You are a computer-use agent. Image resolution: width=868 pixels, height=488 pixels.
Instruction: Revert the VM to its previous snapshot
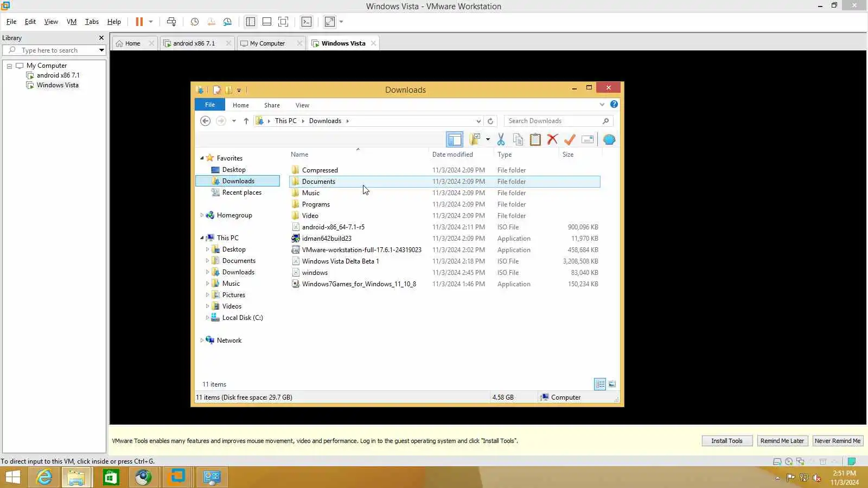coord(211,22)
